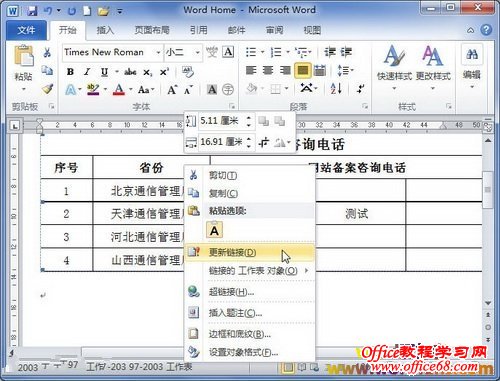500x381 pixels.
Task: Choose Hyperlink in the context menu
Action: point(249,292)
